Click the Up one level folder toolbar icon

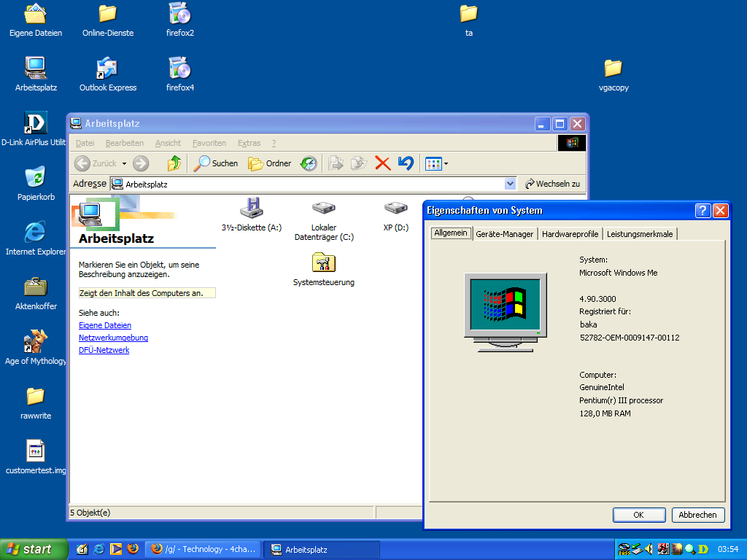[174, 163]
